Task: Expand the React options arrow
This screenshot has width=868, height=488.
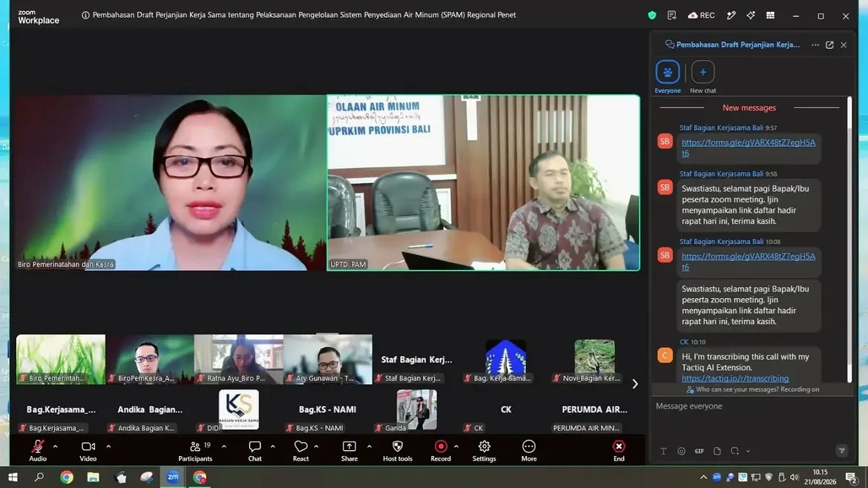Action: (316, 446)
